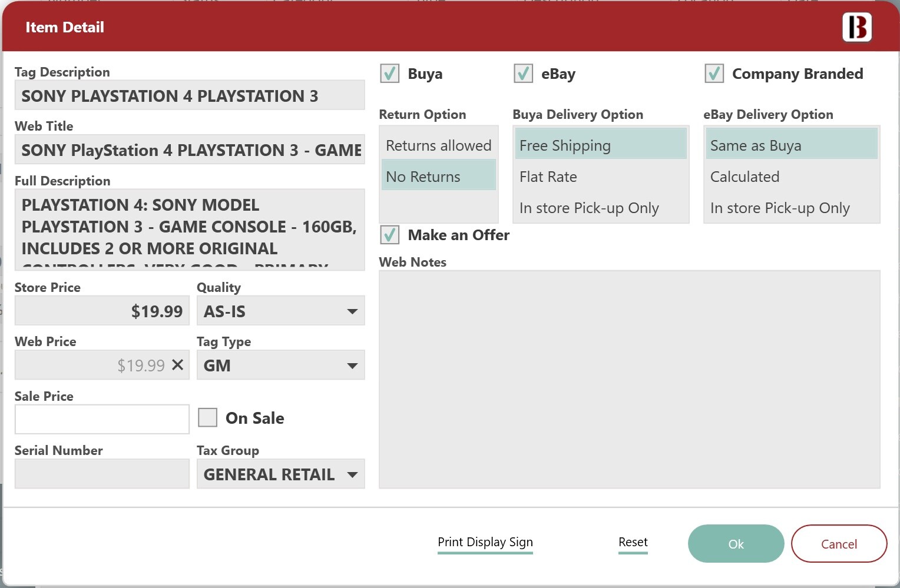Click the empty Sale Price field
Screen dimensions: 900x588
(x=102, y=419)
